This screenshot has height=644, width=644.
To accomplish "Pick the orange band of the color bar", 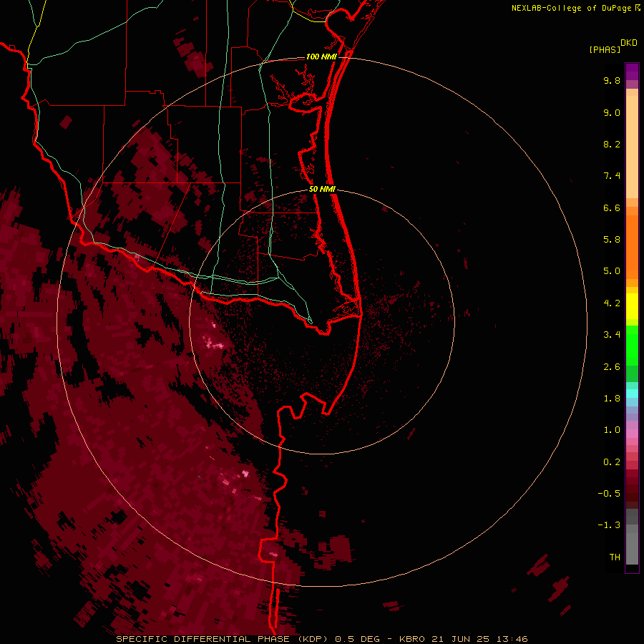I will click(x=632, y=248).
